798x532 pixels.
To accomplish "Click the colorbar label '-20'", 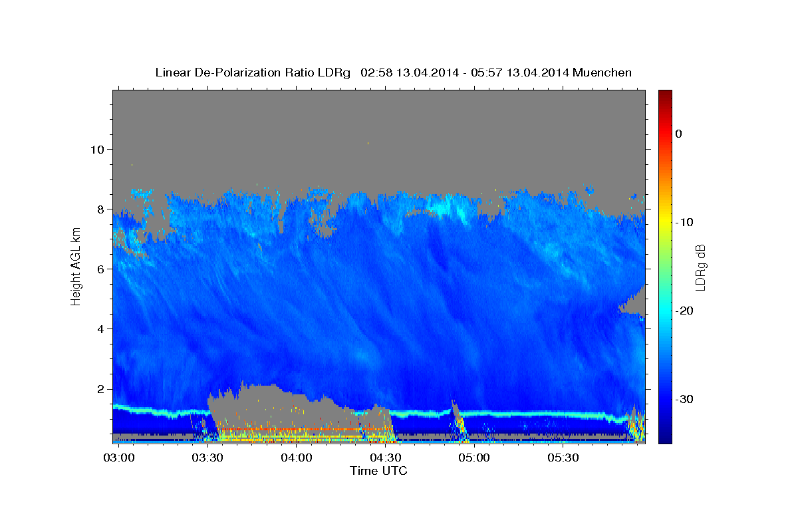I will click(x=685, y=311).
